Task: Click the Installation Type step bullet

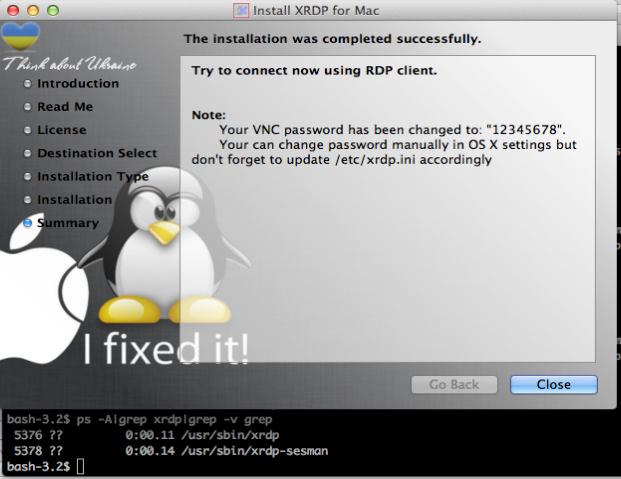Action: [x=27, y=177]
